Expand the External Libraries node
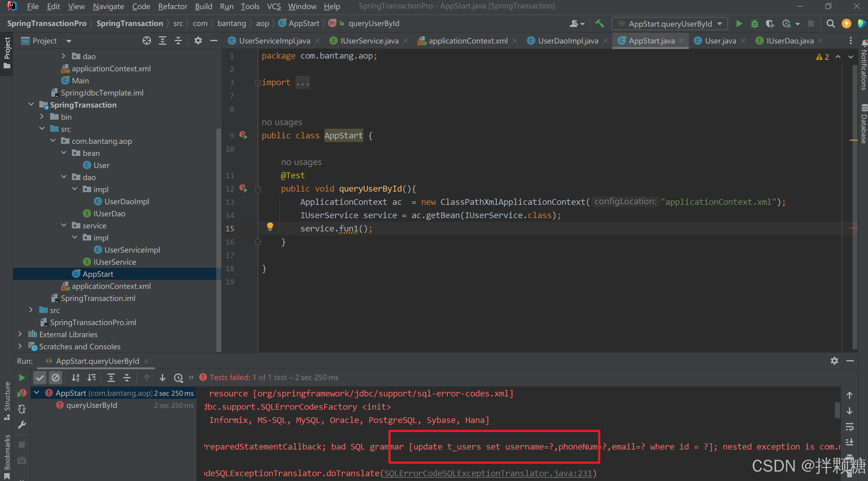This screenshot has width=868, height=481. 20,334
